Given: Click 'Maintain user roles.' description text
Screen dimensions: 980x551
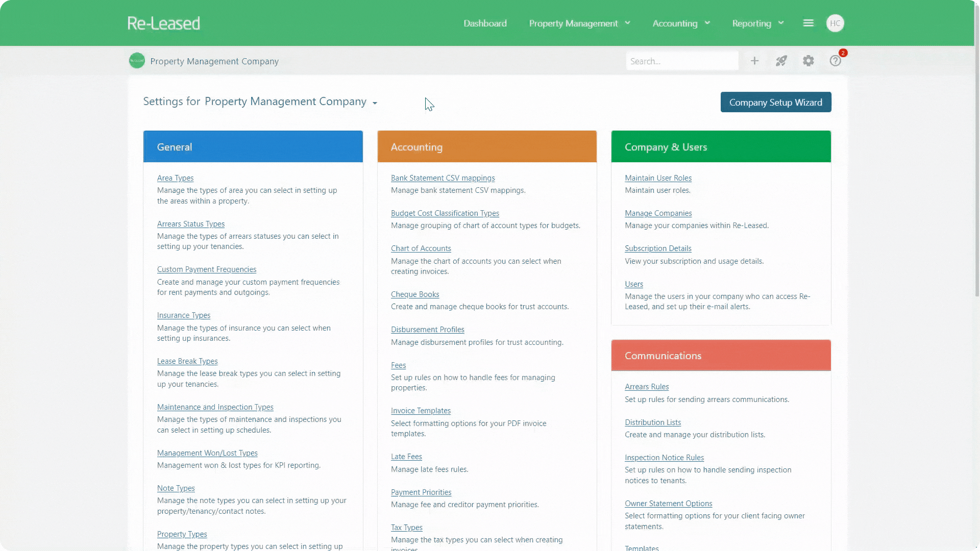Looking at the screenshot, I should pos(657,190).
